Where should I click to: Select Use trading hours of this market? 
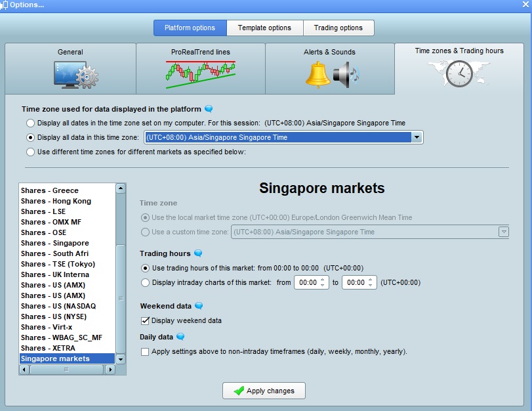point(145,268)
